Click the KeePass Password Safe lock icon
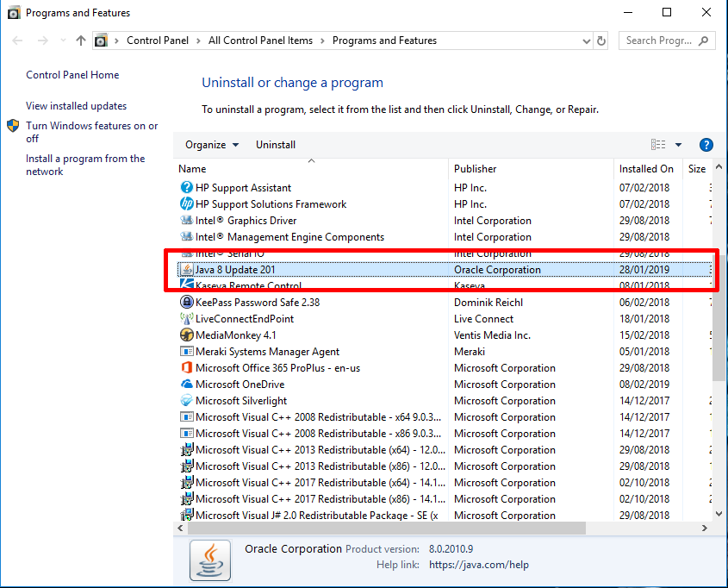This screenshot has height=588, width=728. pyautogui.click(x=186, y=303)
